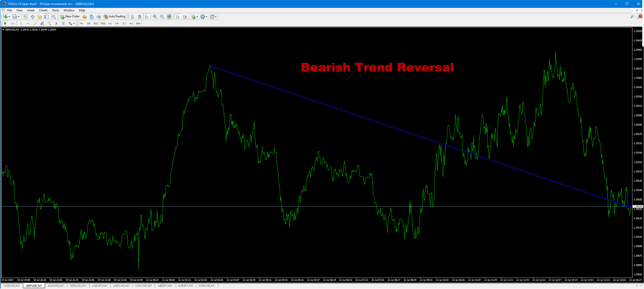This screenshot has height=289, width=644.
Task: Zoom out of the chart
Action: [162, 17]
